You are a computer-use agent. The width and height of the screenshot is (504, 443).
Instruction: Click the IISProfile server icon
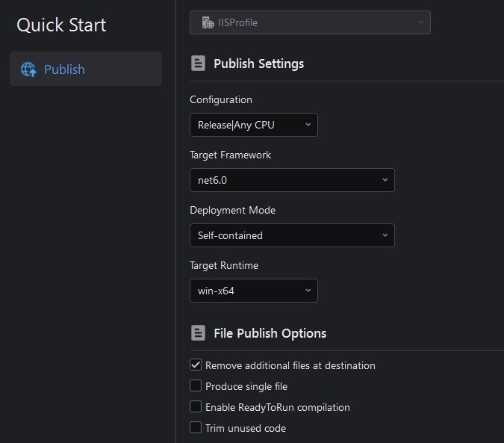pyautogui.click(x=208, y=22)
